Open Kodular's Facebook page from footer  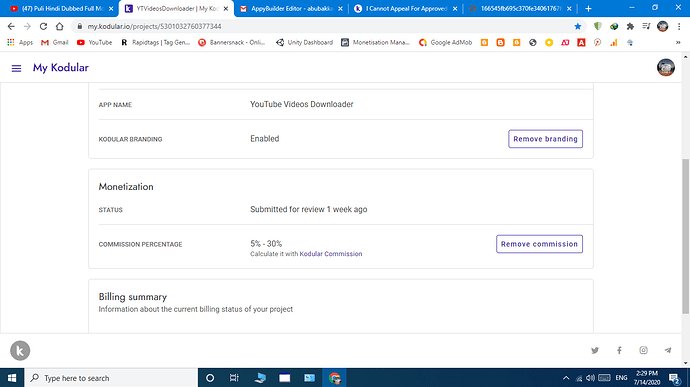click(x=619, y=350)
